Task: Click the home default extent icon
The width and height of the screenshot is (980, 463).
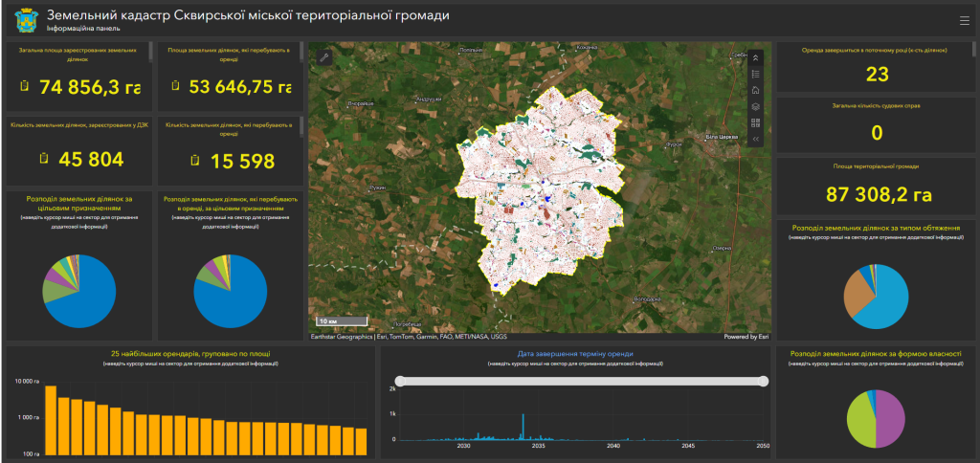Action: pos(755,90)
